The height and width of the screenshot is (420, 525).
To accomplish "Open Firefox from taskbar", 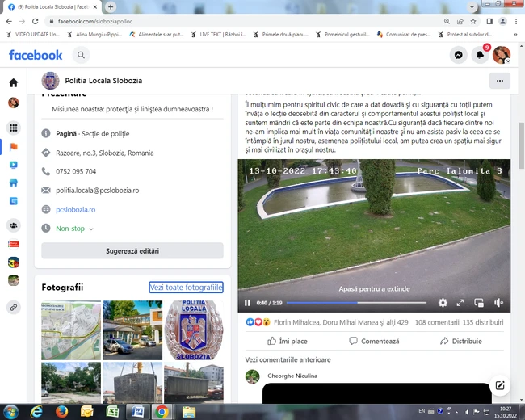I will tap(61, 412).
